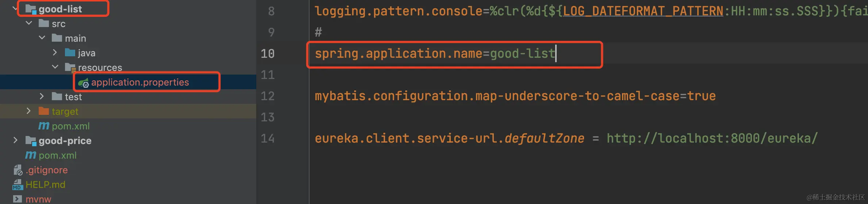Click the HELP.md markdown file icon
The height and width of the screenshot is (204, 868).
(x=18, y=185)
